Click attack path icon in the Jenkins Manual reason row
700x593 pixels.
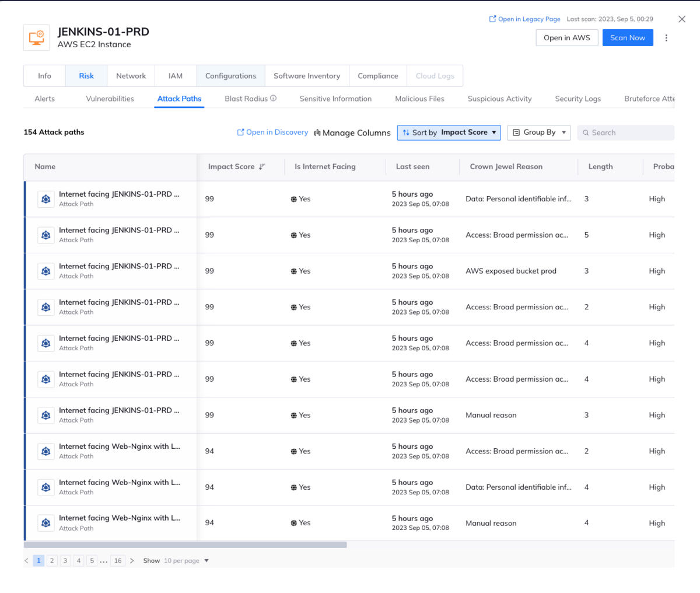45,416
